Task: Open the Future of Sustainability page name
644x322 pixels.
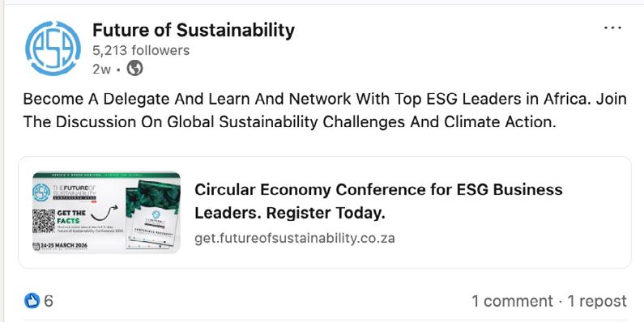Action: pyautogui.click(x=194, y=30)
